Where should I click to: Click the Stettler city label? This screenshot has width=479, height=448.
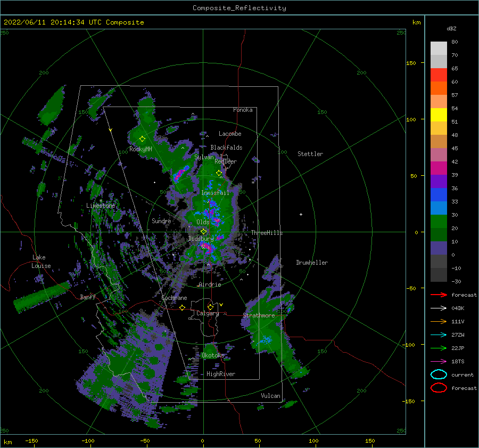310,154
